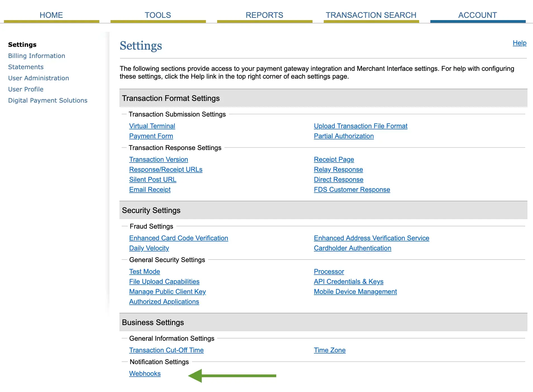Open User Profile in the sidebar
Screen dimensions: 533x392
tap(26, 89)
